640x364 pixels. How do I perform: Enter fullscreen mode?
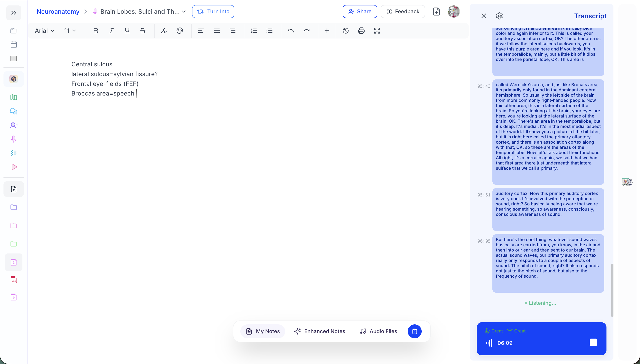tap(377, 31)
